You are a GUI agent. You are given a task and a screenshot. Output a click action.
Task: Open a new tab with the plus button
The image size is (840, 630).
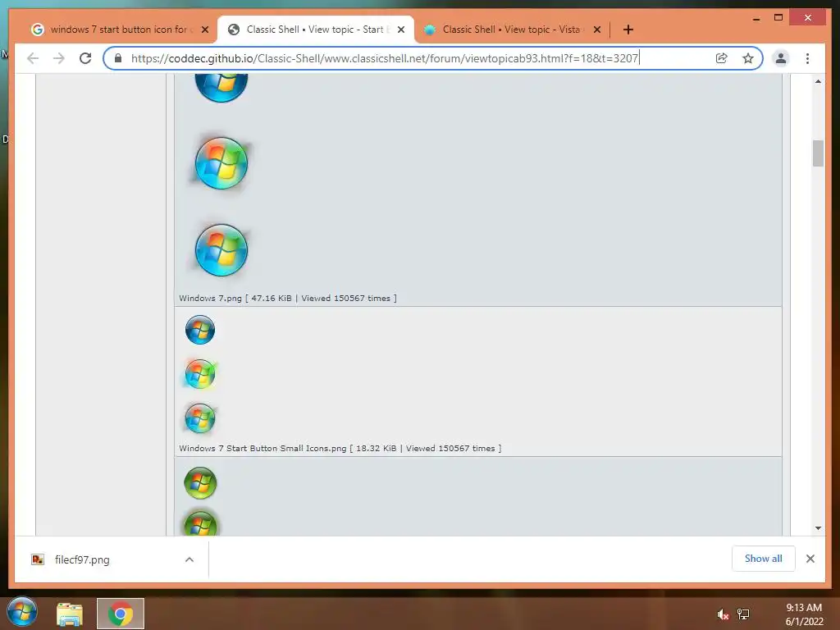628,30
